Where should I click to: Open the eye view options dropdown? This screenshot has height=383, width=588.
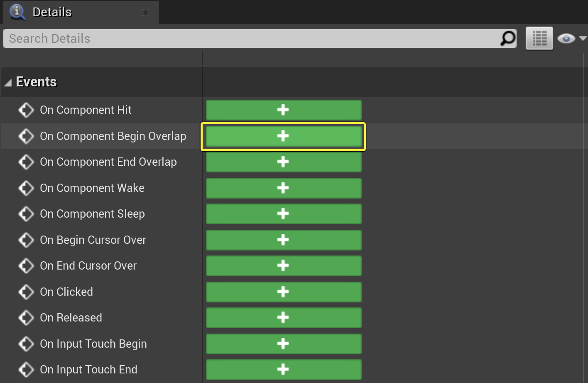(x=571, y=39)
